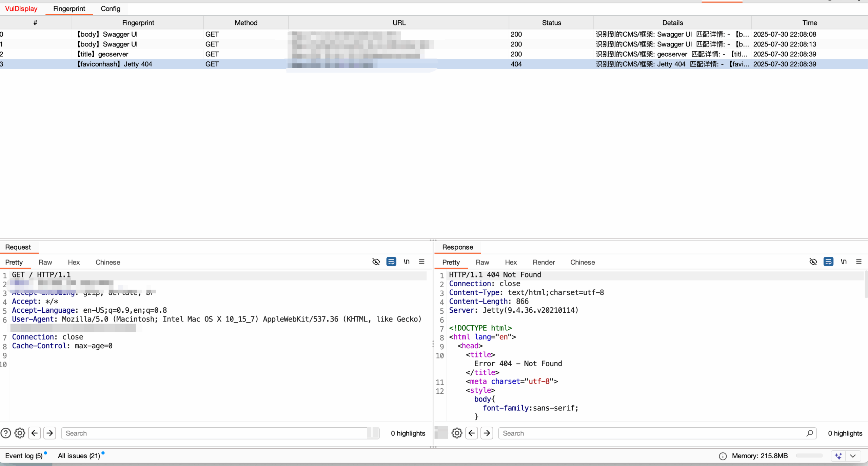Image resolution: width=868 pixels, height=466 pixels.
Task: Toggle word wrap icon in Request panel
Action: pyautogui.click(x=391, y=262)
